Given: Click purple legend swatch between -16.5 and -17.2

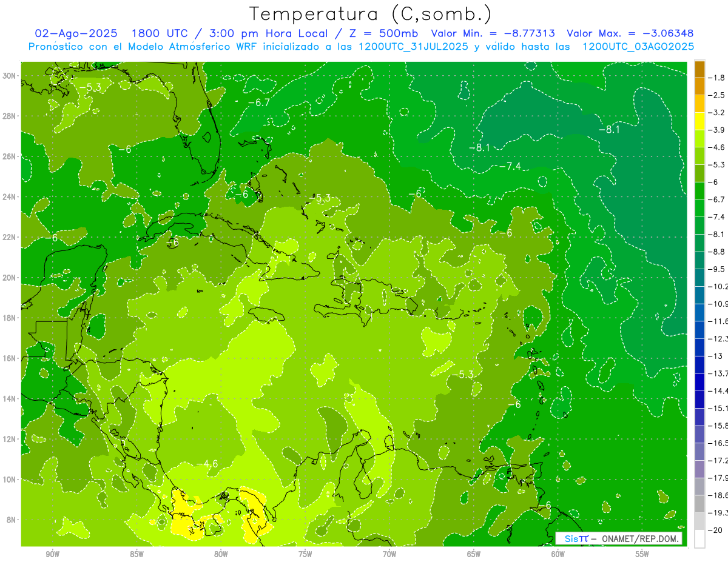Looking at the screenshot, I should 699,452.
